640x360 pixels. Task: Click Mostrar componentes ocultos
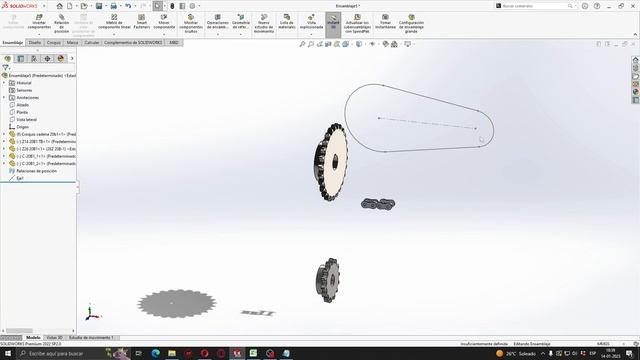[x=191, y=24]
